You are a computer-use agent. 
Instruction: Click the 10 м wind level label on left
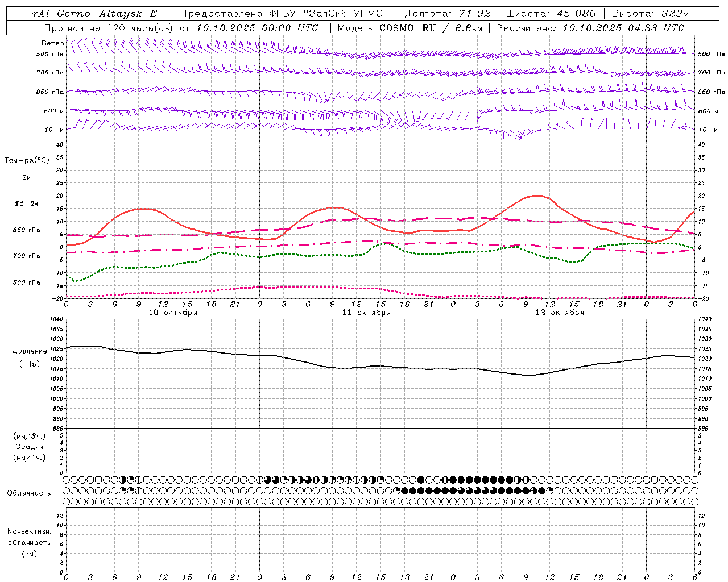click(x=54, y=130)
